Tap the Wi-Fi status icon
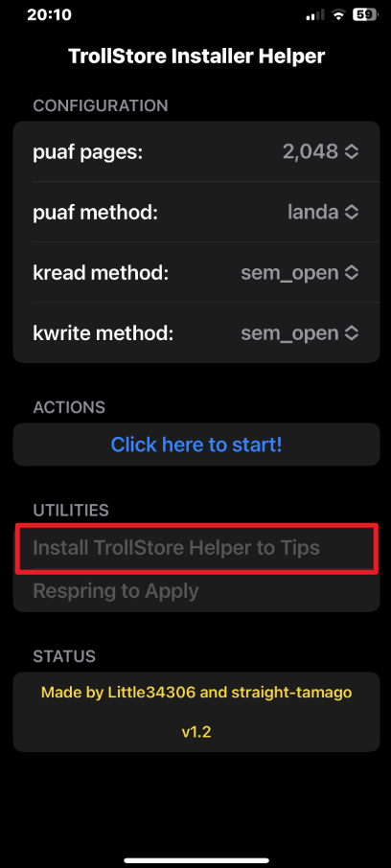The height and width of the screenshot is (868, 391). 338,15
